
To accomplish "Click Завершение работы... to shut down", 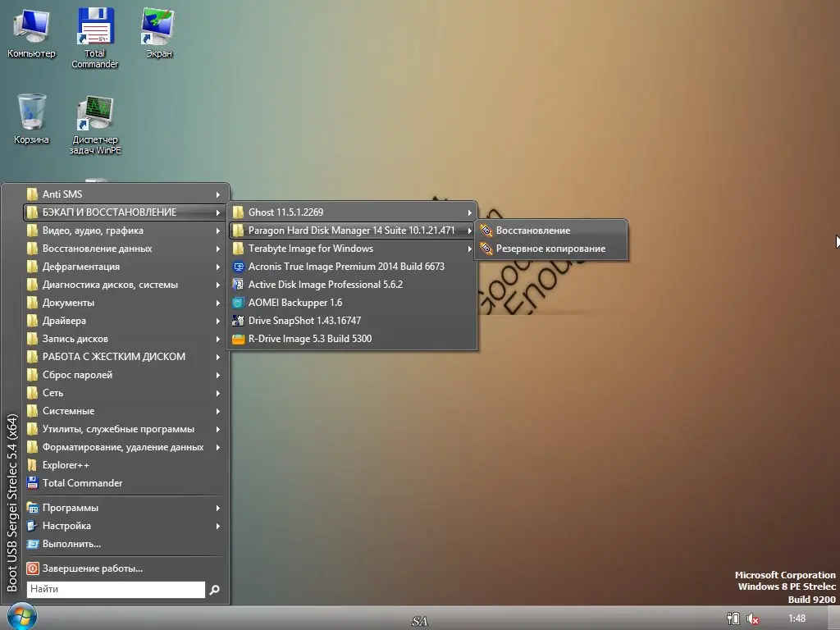I will (125, 568).
